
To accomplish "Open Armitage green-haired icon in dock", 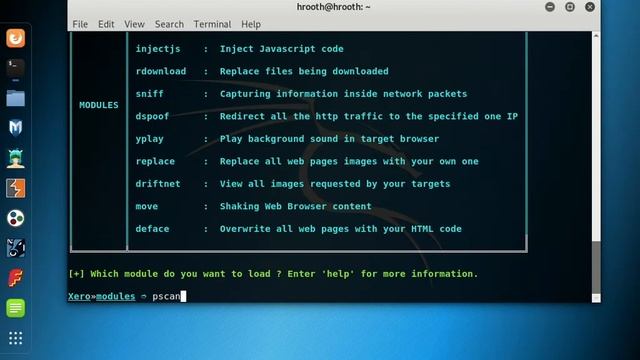I will point(16,158).
